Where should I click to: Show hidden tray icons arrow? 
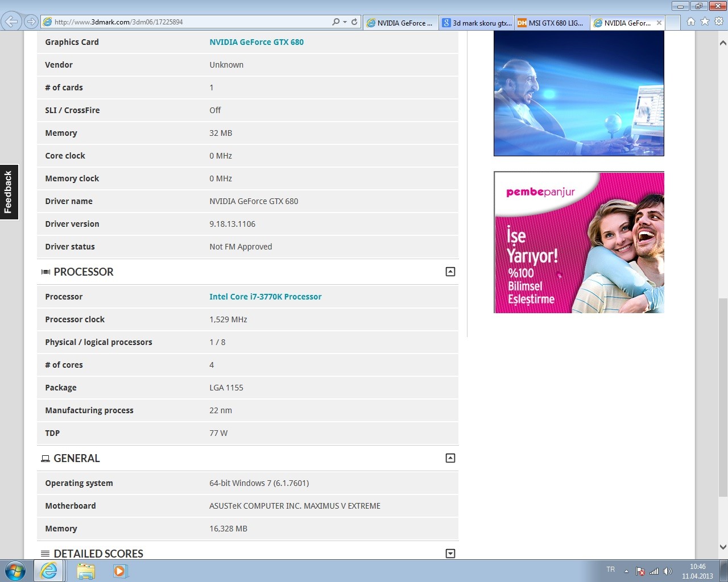point(626,571)
